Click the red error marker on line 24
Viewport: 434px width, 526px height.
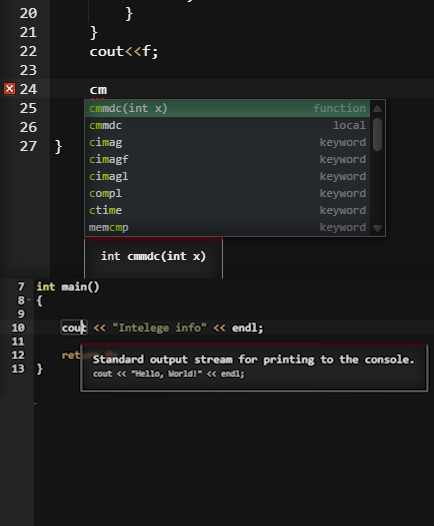tap(9, 89)
